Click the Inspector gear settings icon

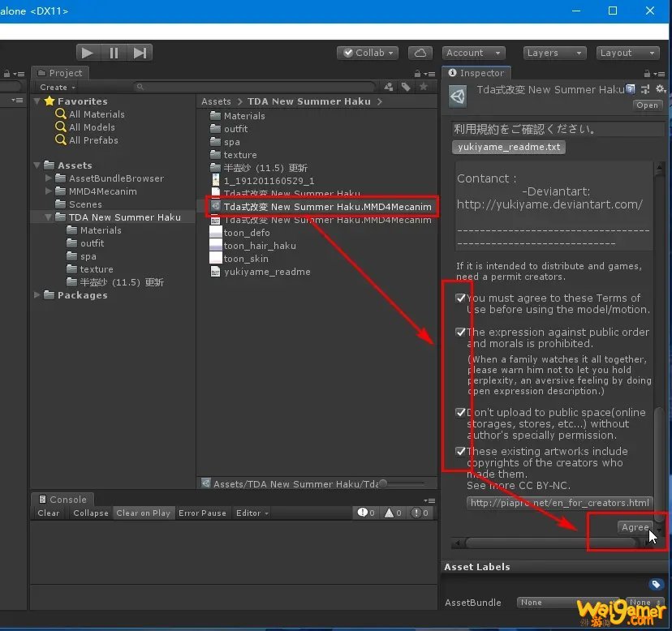point(661,89)
